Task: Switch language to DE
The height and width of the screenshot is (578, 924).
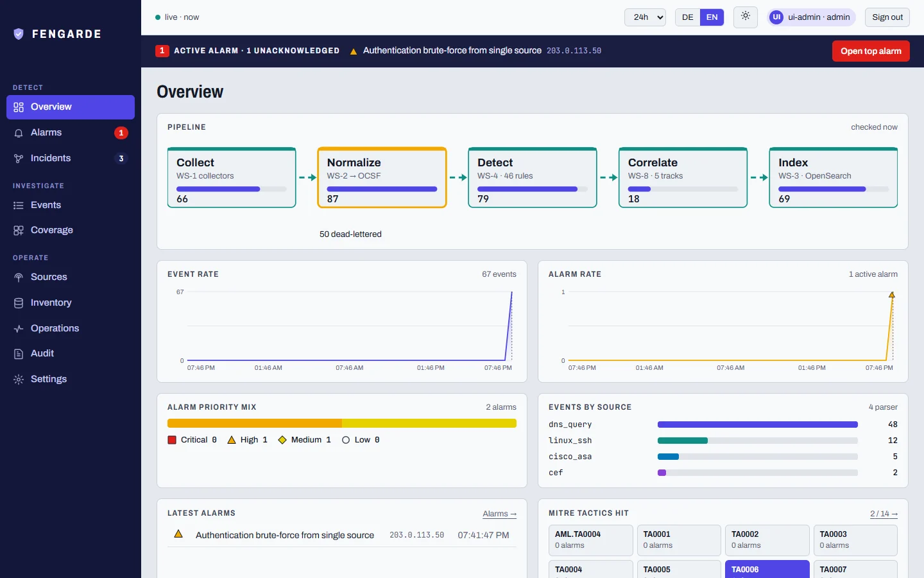Action: pos(688,17)
